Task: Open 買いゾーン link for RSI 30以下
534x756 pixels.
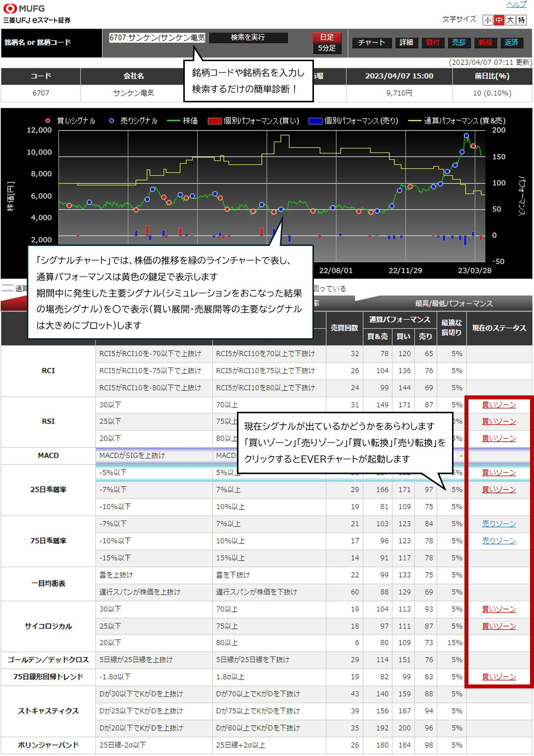Action: pos(499,405)
